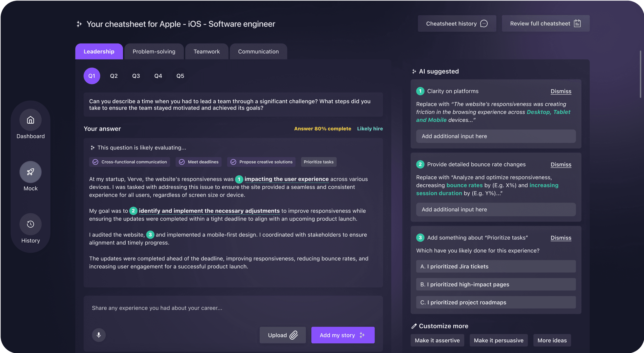Click the page vertical scrollbar
644x353 pixels.
coord(641,74)
